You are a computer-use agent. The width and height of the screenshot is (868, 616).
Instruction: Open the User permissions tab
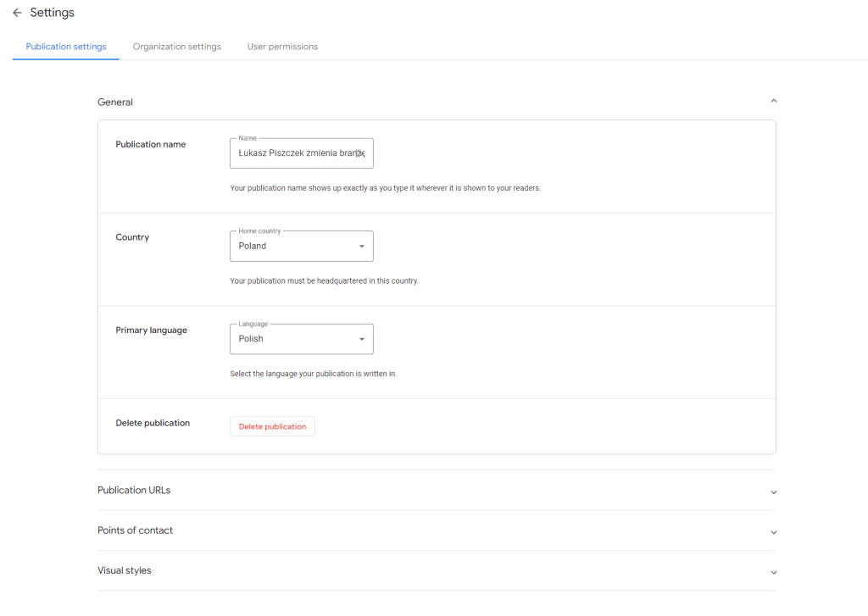282,47
